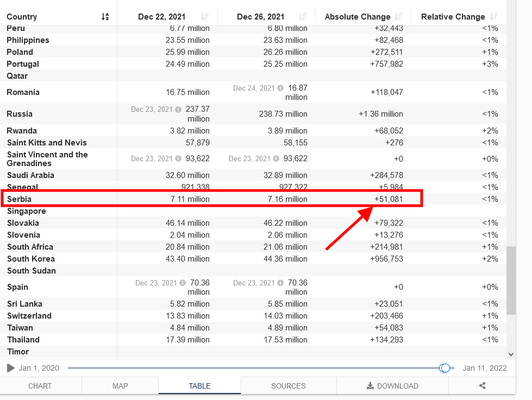Sort table by Country column icon
Viewport: 532px width, 400px height.
coord(105,17)
